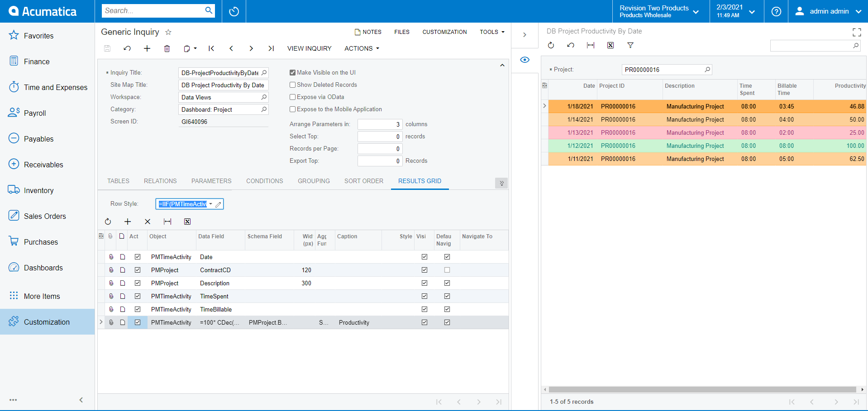The height and width of the screenshot is (411, 868).
Task: Switch to the CONDITIONS tab
Action: coord(265,181)
